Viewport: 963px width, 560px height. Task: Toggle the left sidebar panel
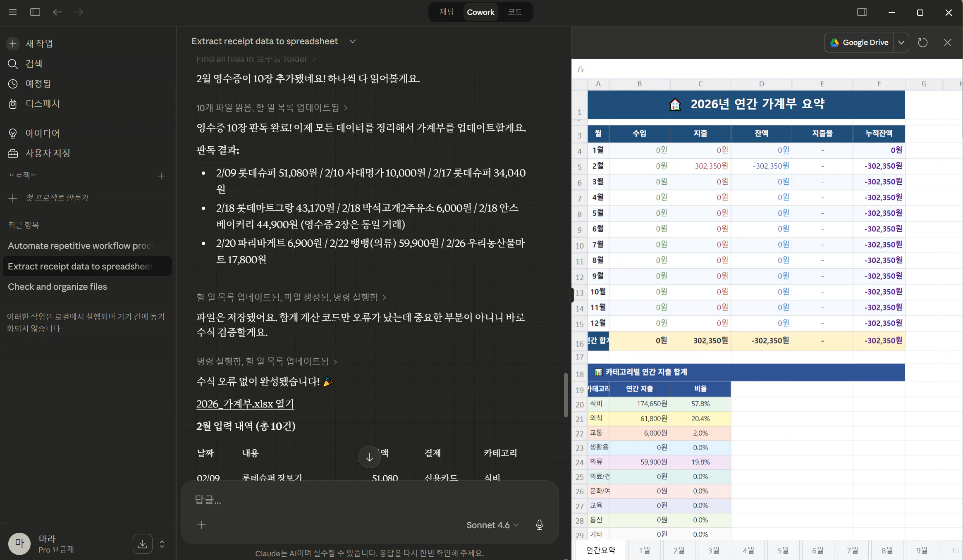tap(35, 12)
